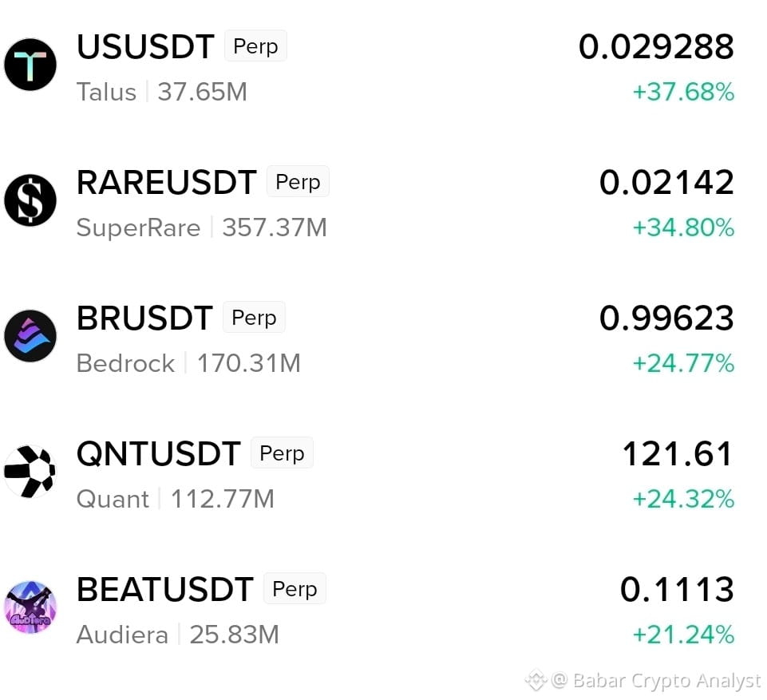The height and width of the screenshot is (700, 767).
Task: Click the Perp tag beside QNTUSDT
Action: tap(283, 453)
